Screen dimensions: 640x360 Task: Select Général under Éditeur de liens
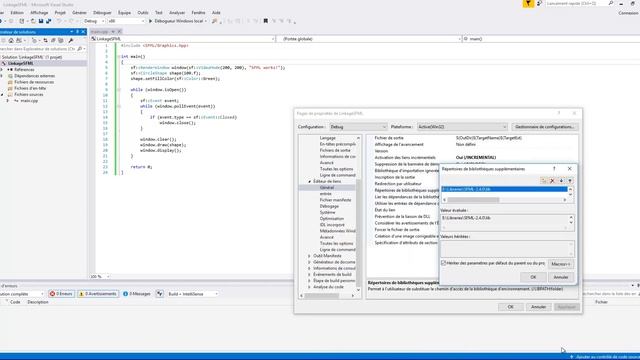327,187
